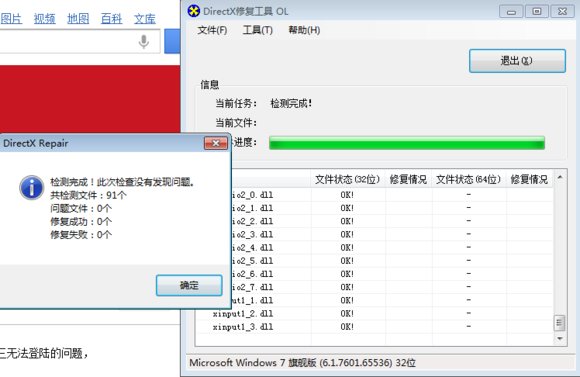Open the 文库 link in browser
This screenshot has width=580, height=377.
[x=145, y=18]
